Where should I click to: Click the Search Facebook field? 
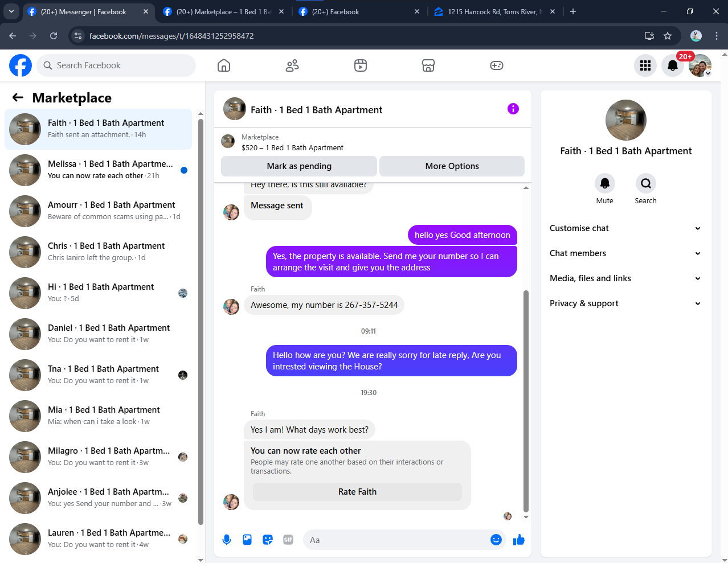pyautogui.click(x=116, y=65)
